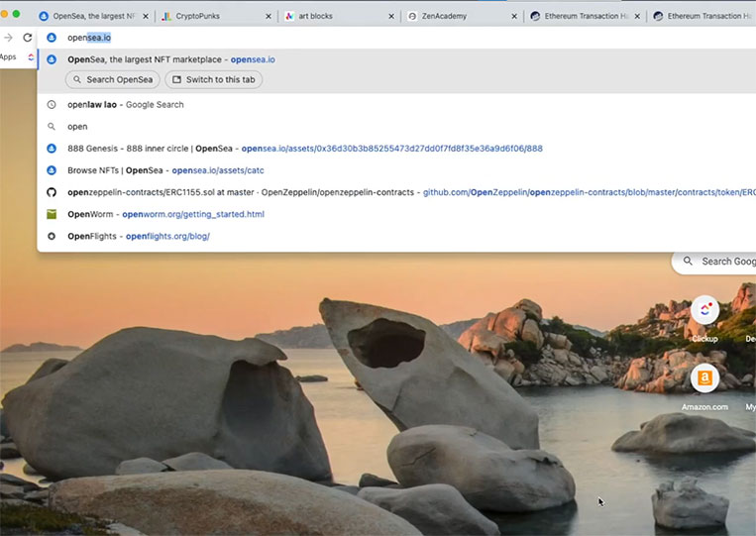
Task: Close the CryptoPunks tab
Action: click(x=269, y=16)
